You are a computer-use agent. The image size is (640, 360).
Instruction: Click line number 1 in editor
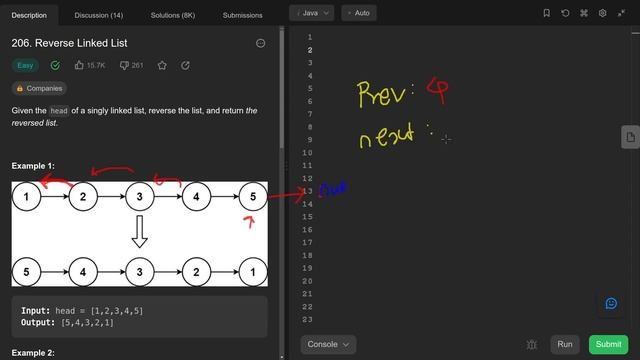pos(310,37)
